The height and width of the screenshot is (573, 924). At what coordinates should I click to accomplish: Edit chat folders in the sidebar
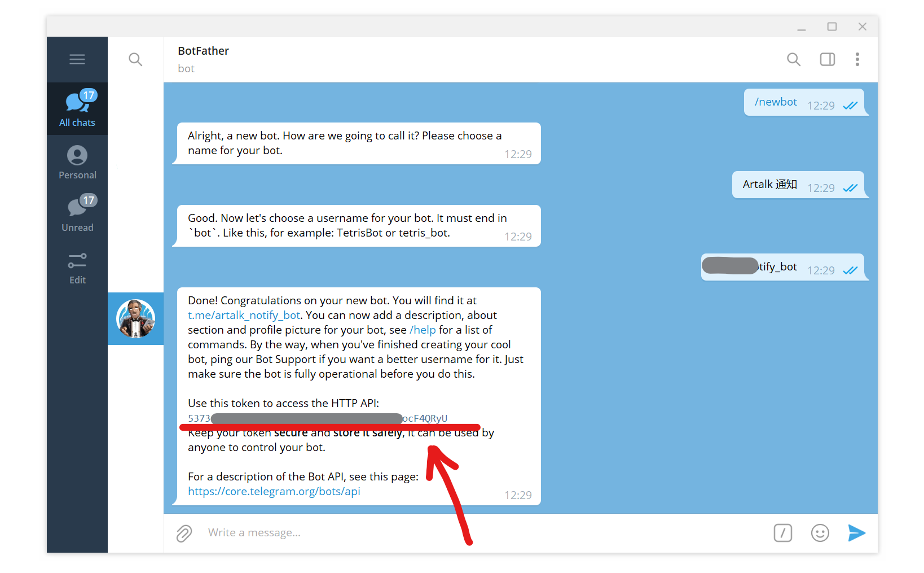click(77, 267)
